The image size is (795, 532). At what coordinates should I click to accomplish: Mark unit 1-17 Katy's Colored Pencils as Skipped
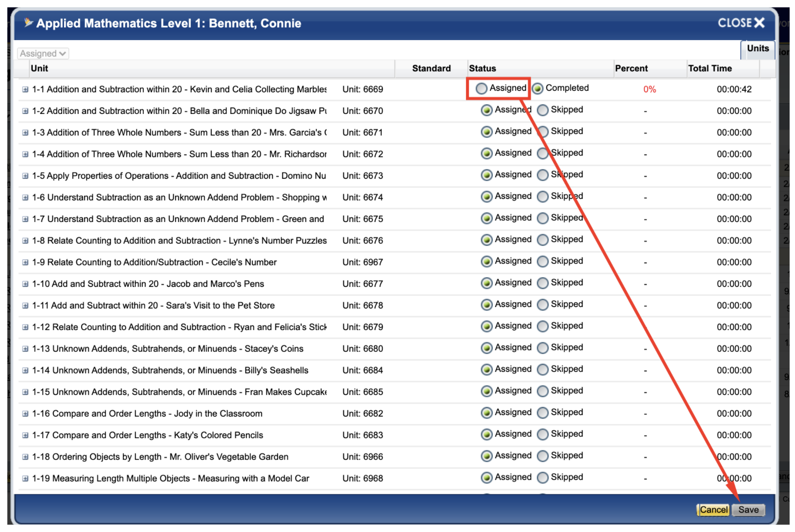click(542, 434)
